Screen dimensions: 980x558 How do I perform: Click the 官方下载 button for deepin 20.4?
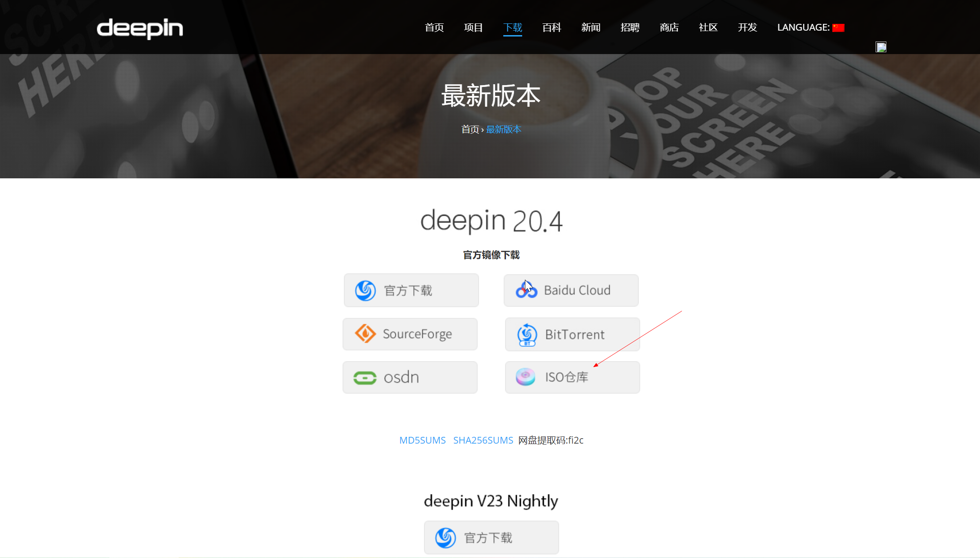[411, 290]
